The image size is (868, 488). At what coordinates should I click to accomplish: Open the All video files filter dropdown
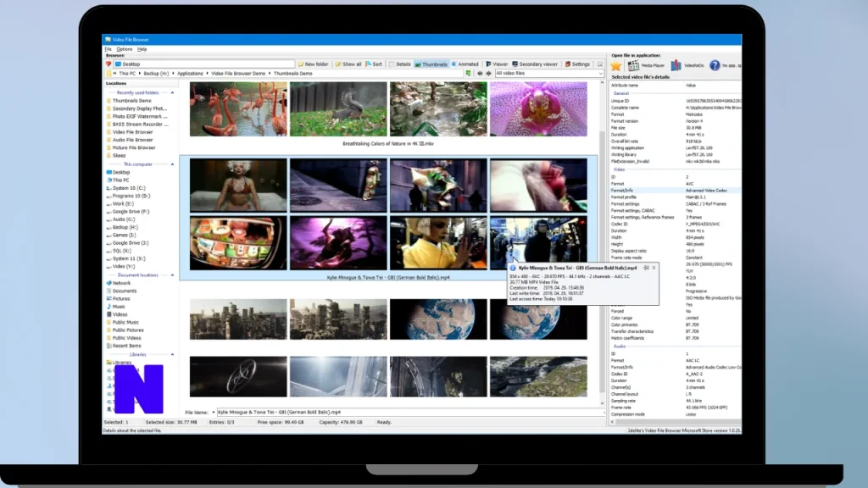pos(549,73)
